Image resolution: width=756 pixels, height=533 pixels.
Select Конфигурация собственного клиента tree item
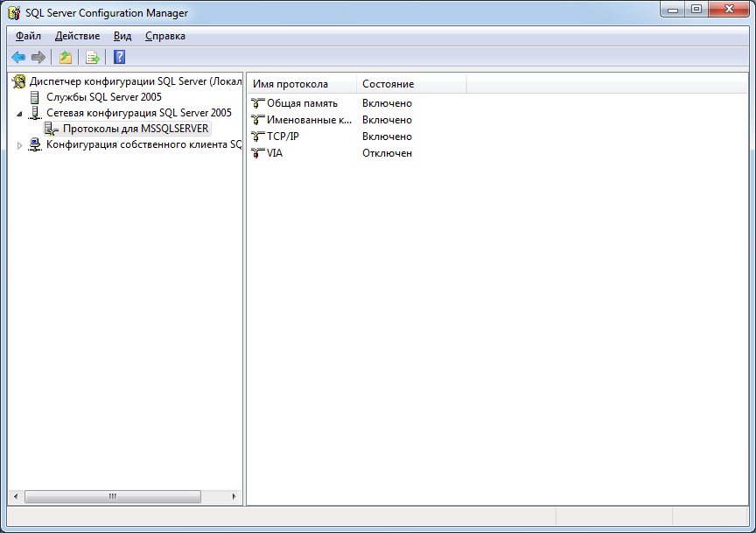pyautogui.click(x=143, y=144)
